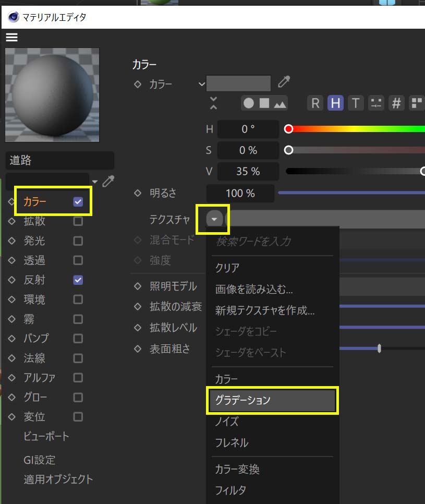Click the keyframe diamond next to 照明モデル
This screenshot has width=425, height=504.
(x=138, y=286)
